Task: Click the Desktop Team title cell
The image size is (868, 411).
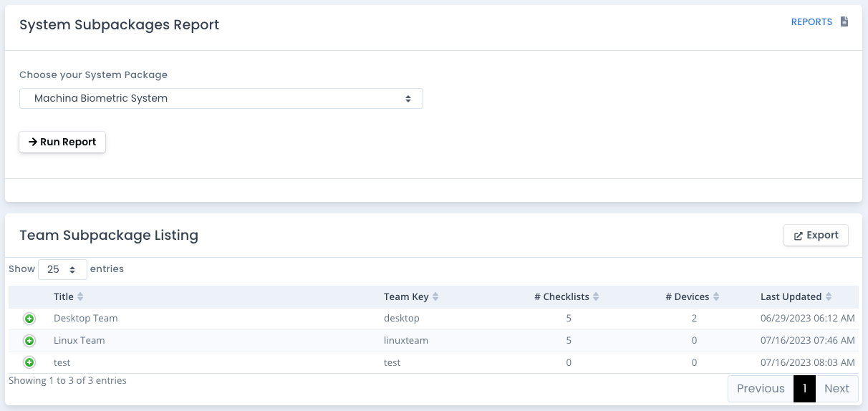Action: [x=86, y=319]
